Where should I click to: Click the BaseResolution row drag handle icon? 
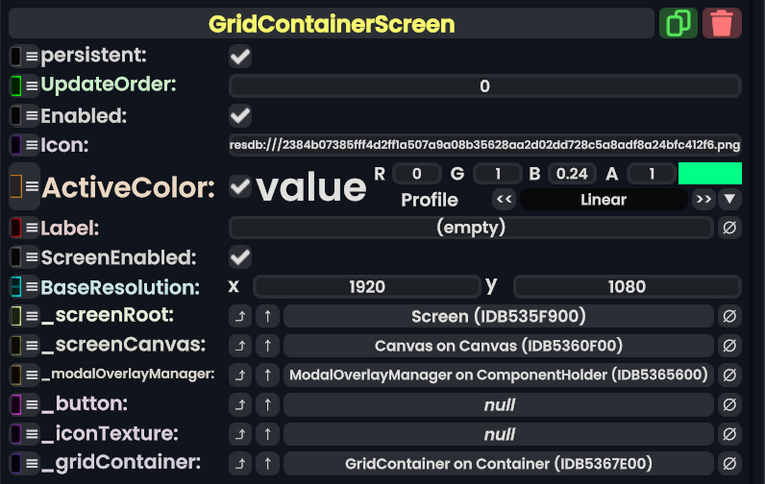pos(32,287)
